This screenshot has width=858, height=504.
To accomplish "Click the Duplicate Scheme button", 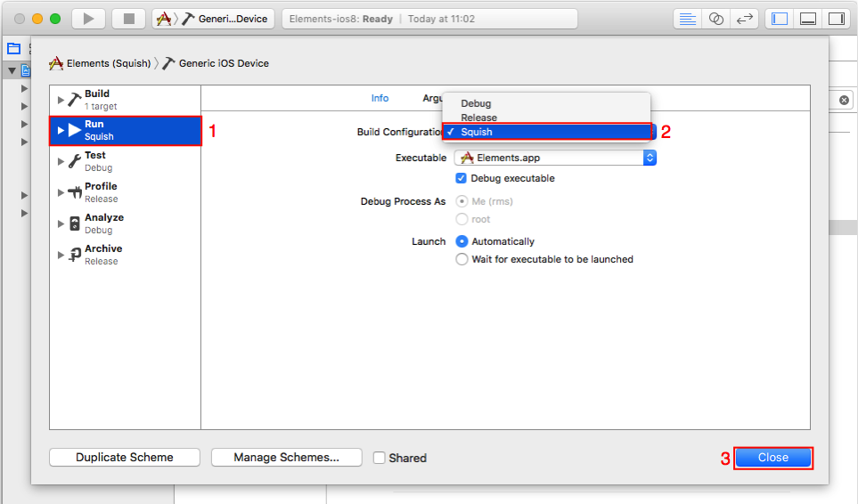I will 125,458.
